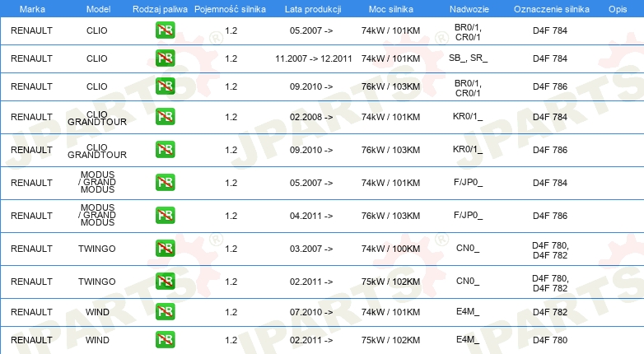Image resolution: width=644 pixels, height=354 pixels.
Task: Click the date cell "11.2007 -> 12.2011"
Action: click(314, 58)
